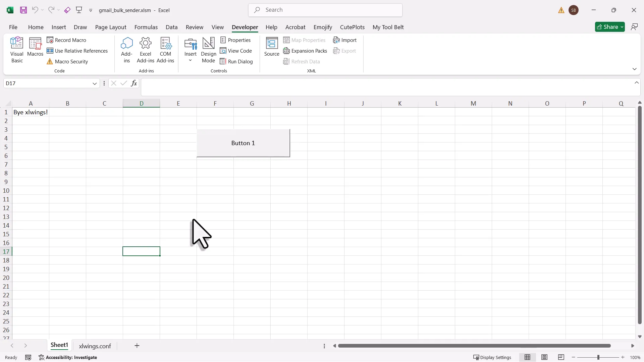The width and height of the screenshot is (644, 362).
Task: Open the Emojify ribbon tab
Action: (323, 27)
